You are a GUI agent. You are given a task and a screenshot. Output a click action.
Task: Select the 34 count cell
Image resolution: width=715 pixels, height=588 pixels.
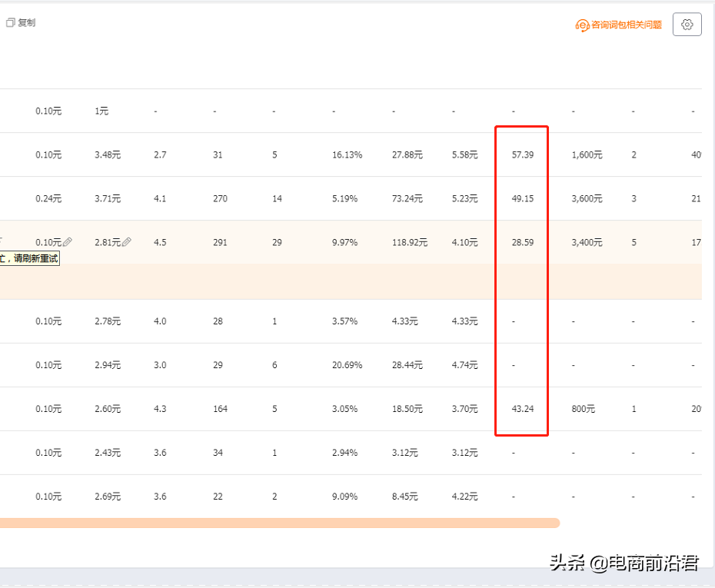tap(218, 453)
